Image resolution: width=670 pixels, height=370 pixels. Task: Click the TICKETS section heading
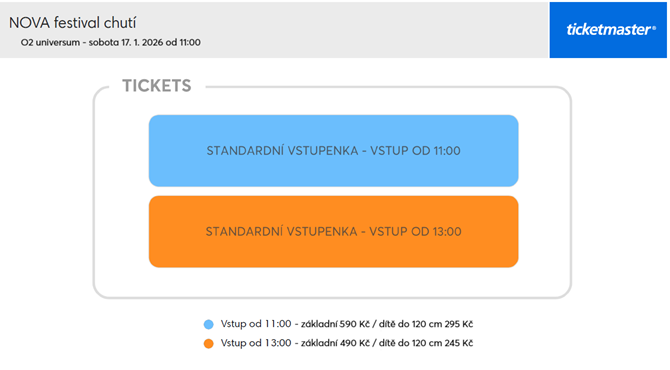157,85
